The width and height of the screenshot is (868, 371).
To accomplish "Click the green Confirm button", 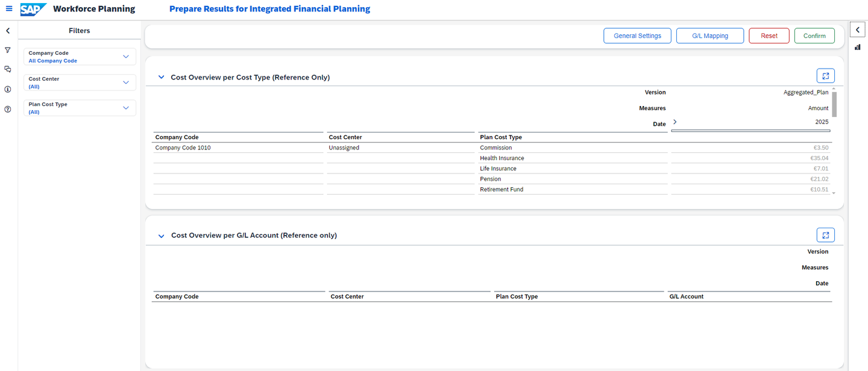I will 814,36.
